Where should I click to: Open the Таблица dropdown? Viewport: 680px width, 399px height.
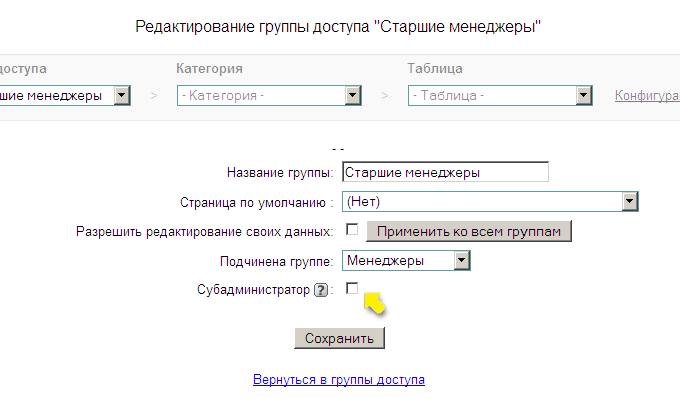500,95
